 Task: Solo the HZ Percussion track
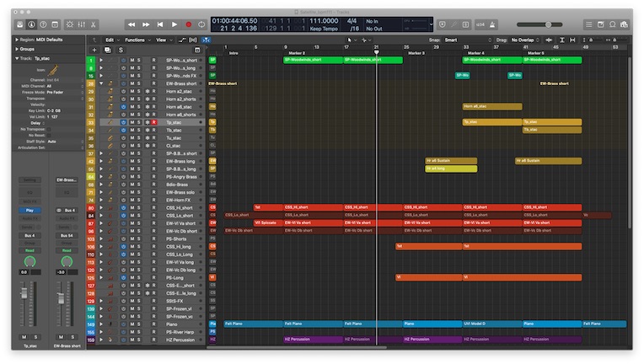139,340
